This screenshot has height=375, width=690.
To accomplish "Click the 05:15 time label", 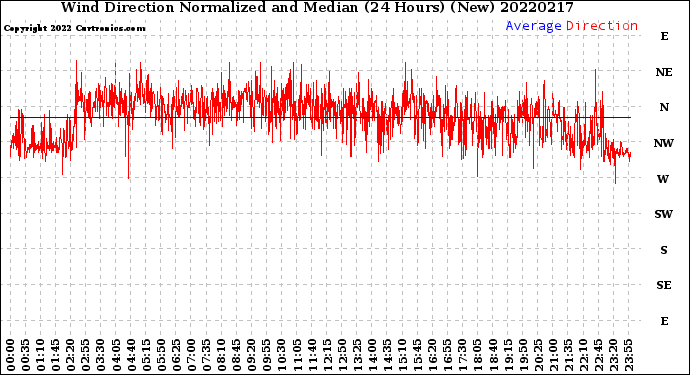I will pos(146,356).
